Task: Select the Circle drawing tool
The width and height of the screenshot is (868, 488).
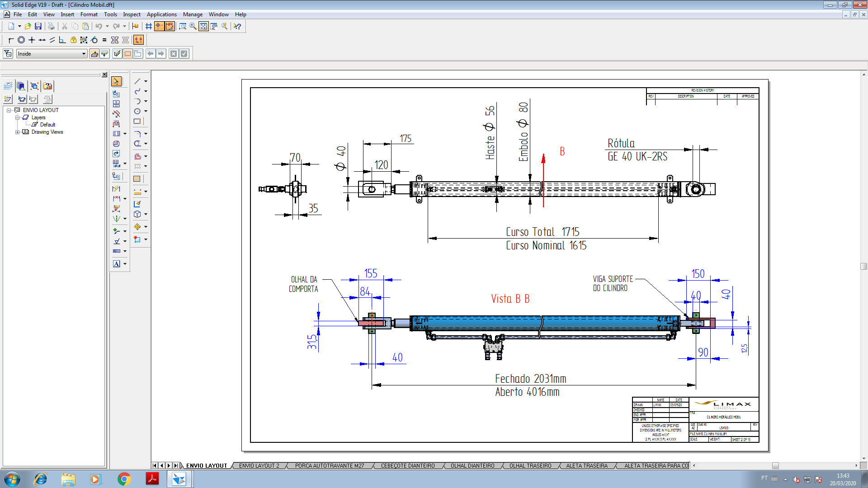Action: (x=137, y=111)
